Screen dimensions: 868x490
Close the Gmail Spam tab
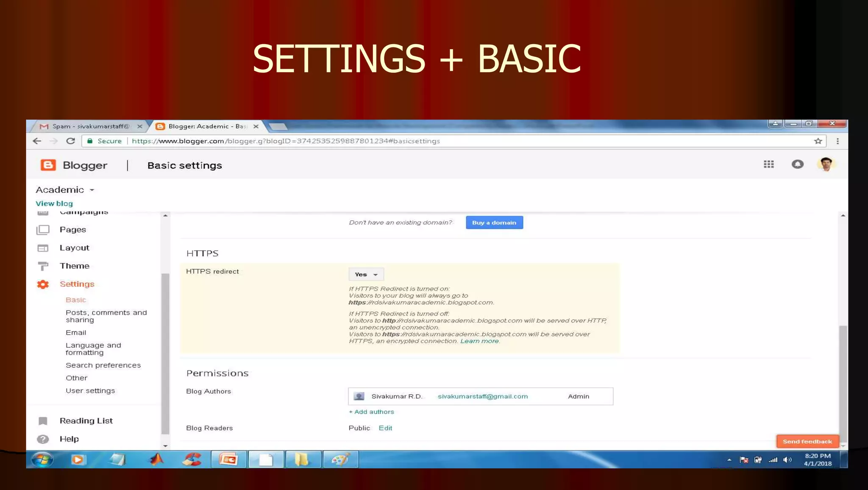pos(140,126)
